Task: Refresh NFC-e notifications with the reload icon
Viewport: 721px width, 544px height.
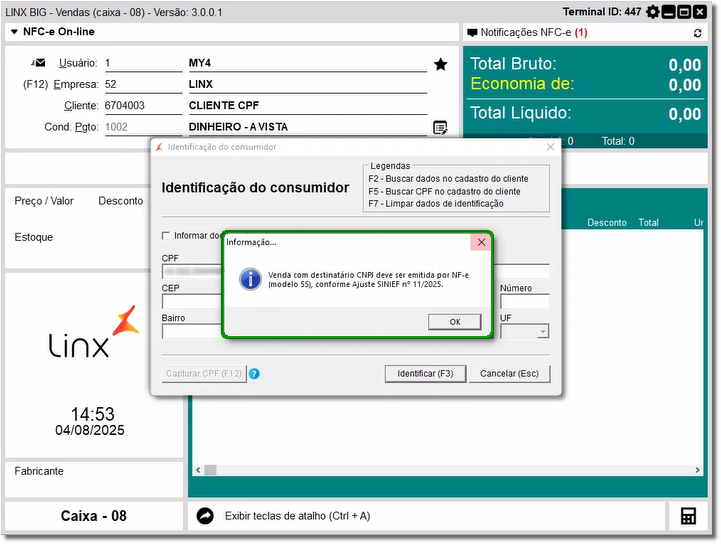Action: coord(698,33)
